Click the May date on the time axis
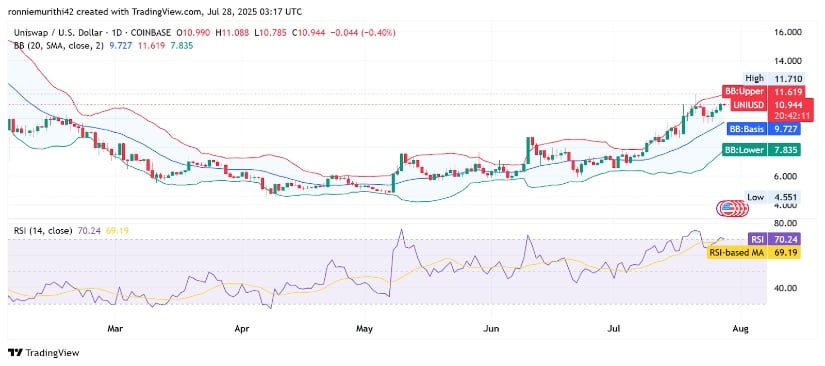This screenshot has width=825, height=366. pos(364,329)
